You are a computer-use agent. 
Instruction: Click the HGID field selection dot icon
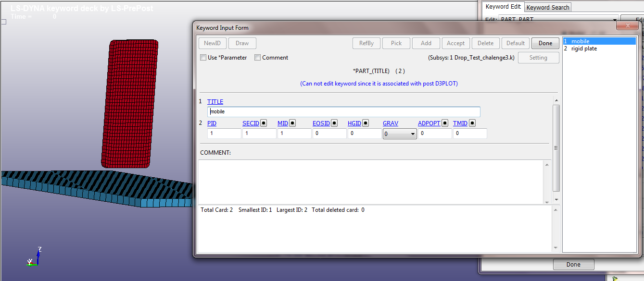366,123
